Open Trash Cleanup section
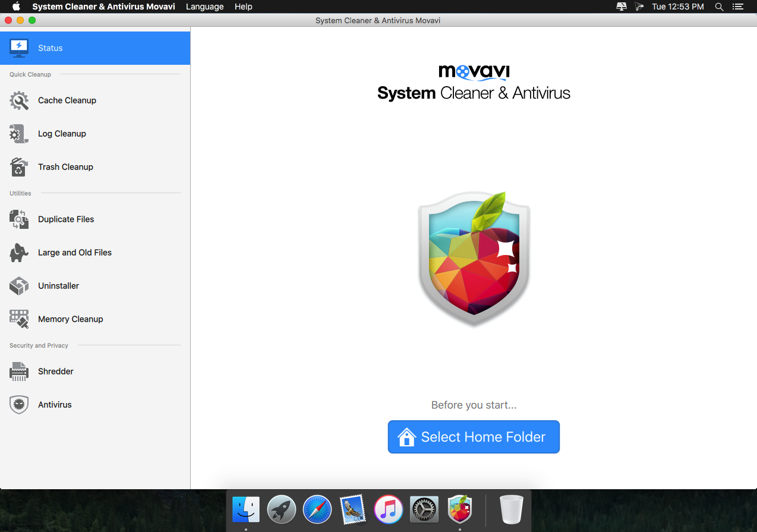Viewport: 757px width, 532px height. tap(95, 167)
